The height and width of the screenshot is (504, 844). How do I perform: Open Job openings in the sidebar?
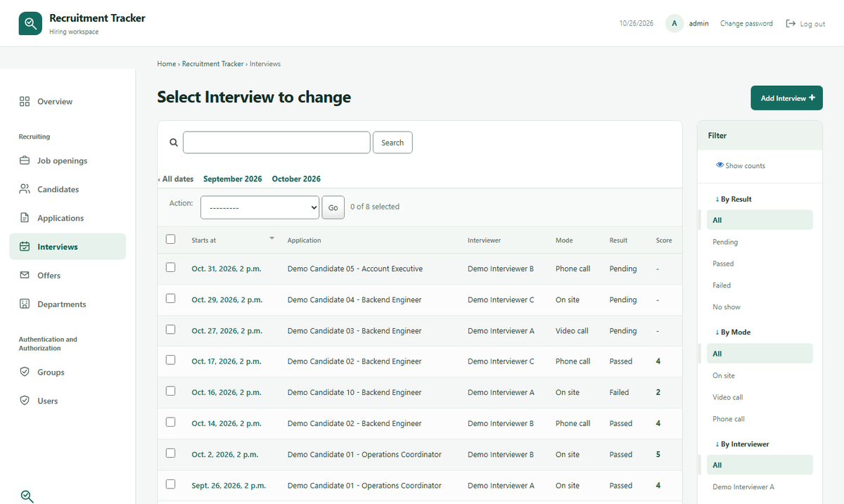(x=68, y=160)
